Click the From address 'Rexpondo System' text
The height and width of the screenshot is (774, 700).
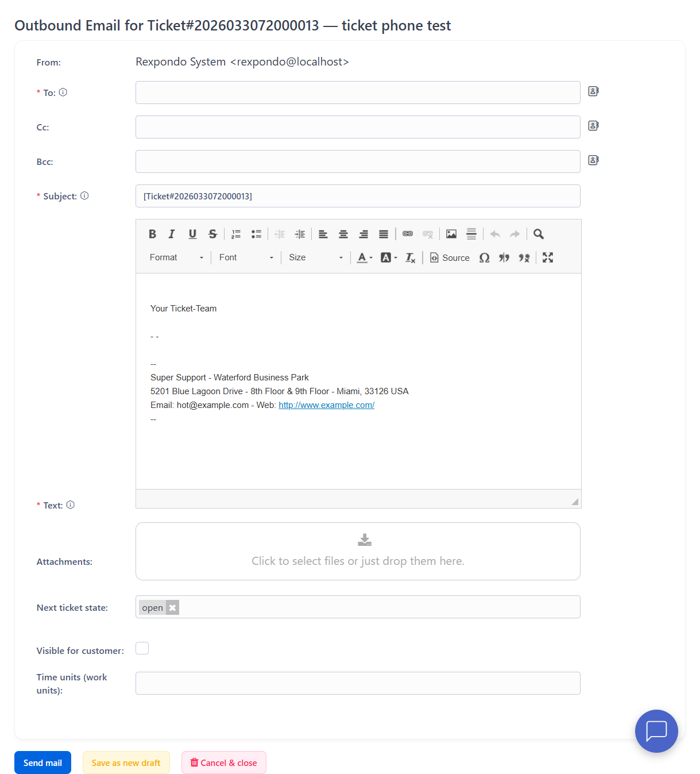(242, 61)
